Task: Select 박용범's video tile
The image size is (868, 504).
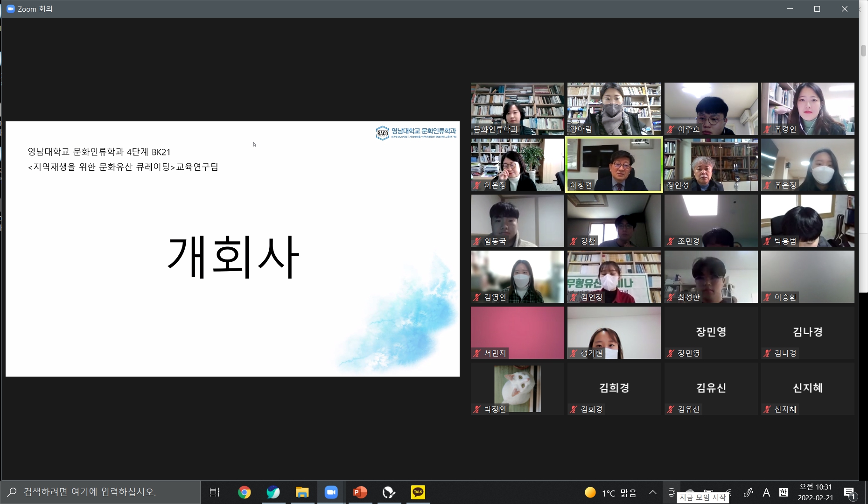Action: pos(807,221)
